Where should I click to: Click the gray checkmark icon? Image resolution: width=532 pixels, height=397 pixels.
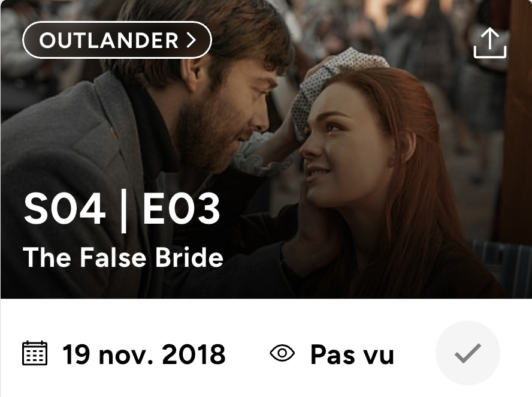(468, 353)
